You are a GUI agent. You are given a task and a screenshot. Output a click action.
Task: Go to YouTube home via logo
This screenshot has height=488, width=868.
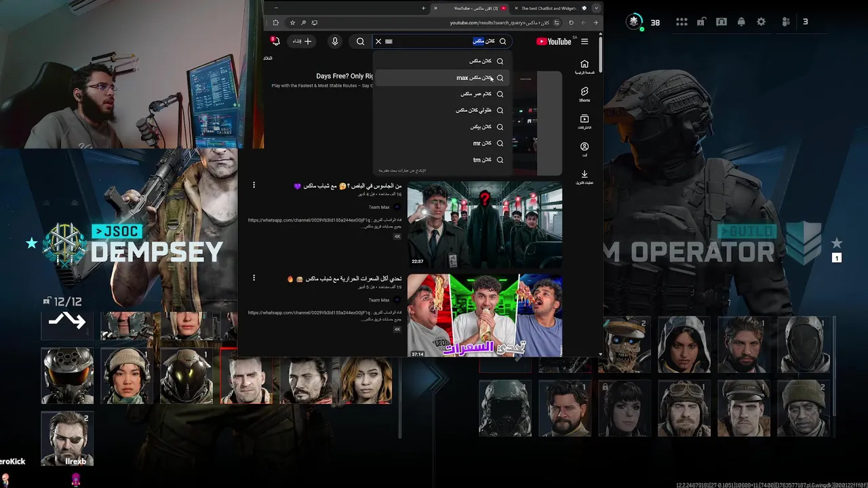554,41
